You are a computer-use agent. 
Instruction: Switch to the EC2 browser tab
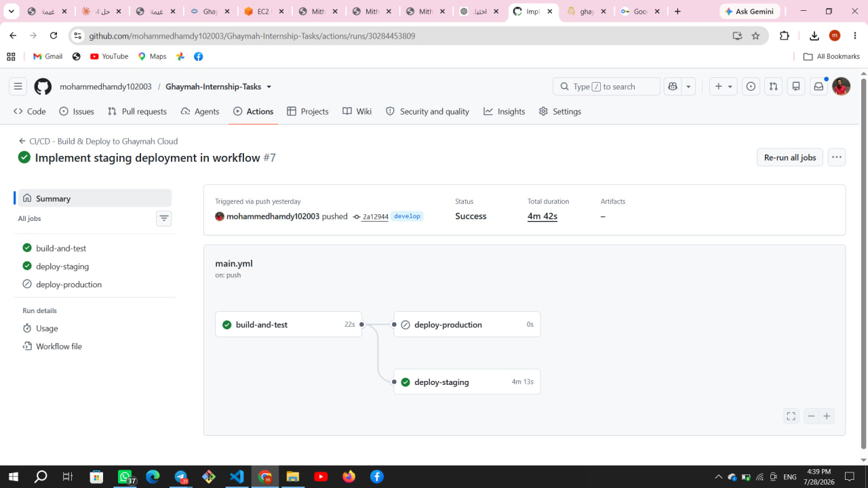(264, 12)
